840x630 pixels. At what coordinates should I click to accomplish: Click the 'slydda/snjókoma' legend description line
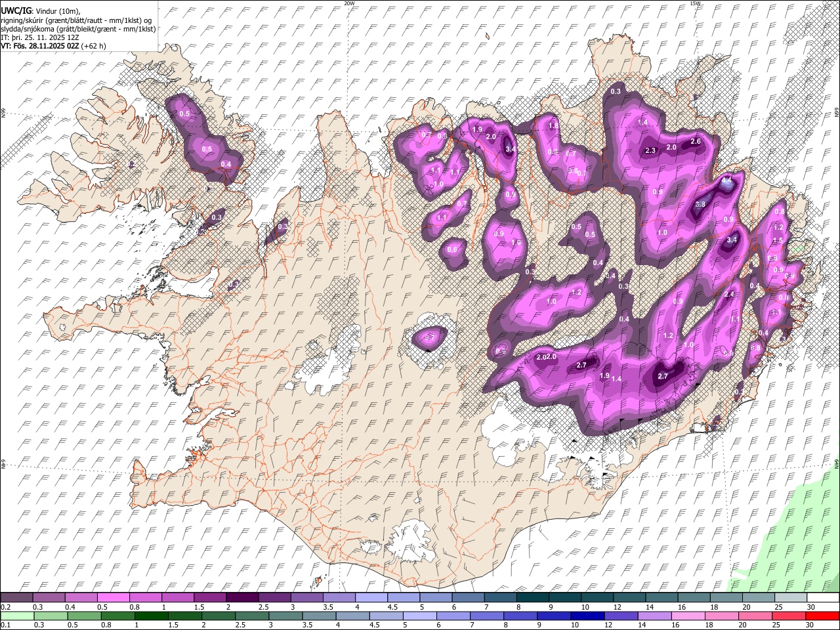[x=78, y=29]
